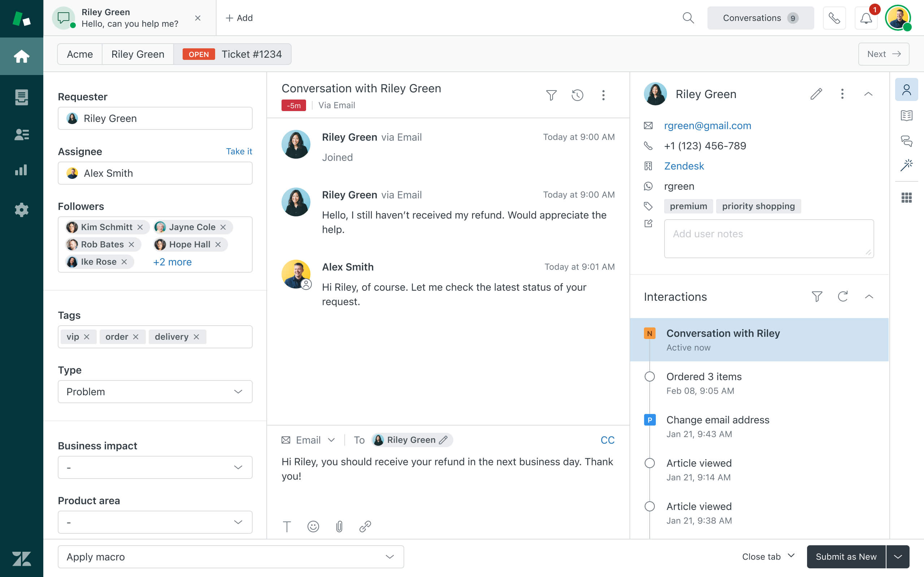Open the phone call icon in top bar
This screenshot has width=924, height=577.
point(834,18)
